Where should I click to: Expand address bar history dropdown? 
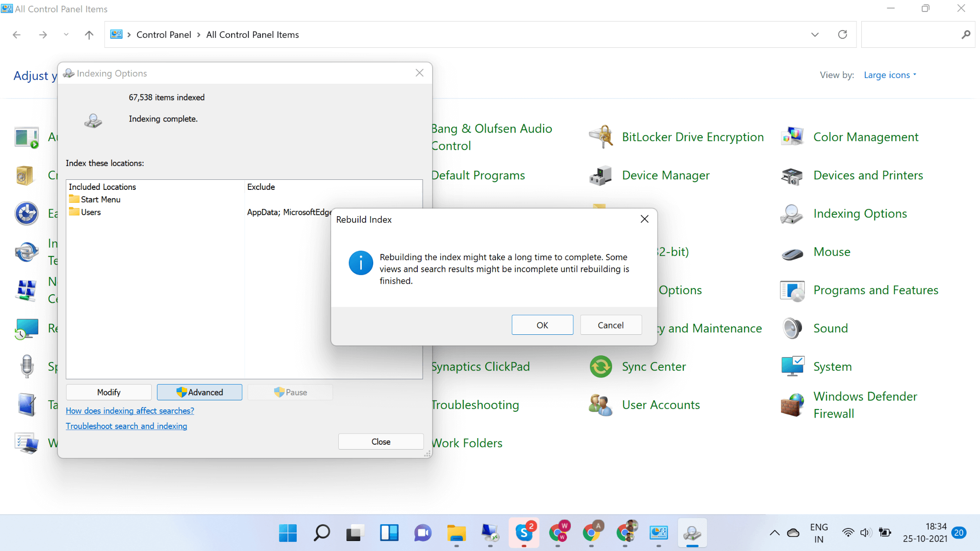point(815,34)
